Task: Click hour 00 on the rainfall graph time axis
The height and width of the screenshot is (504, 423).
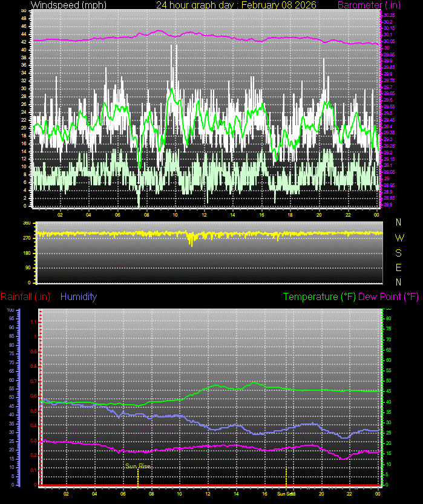Action: 378,494
